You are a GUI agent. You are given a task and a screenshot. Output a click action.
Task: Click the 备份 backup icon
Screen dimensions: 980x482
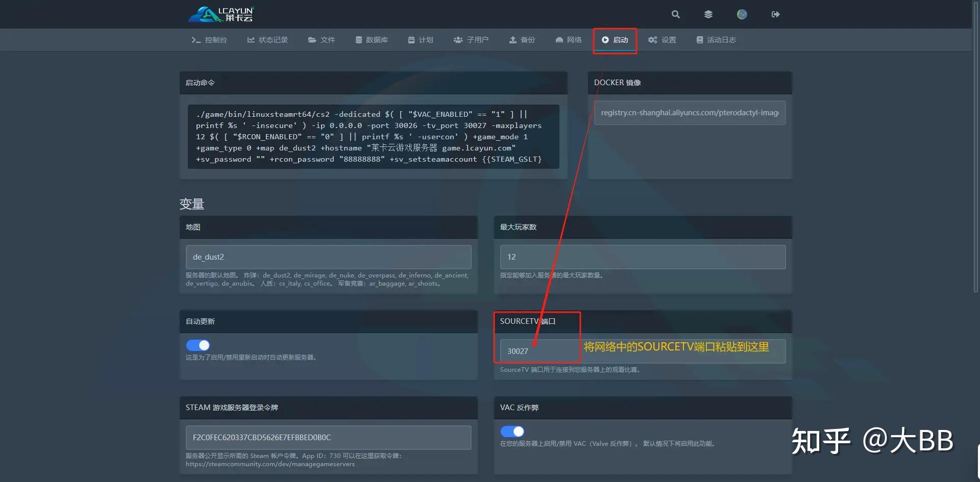coord(522,39)
